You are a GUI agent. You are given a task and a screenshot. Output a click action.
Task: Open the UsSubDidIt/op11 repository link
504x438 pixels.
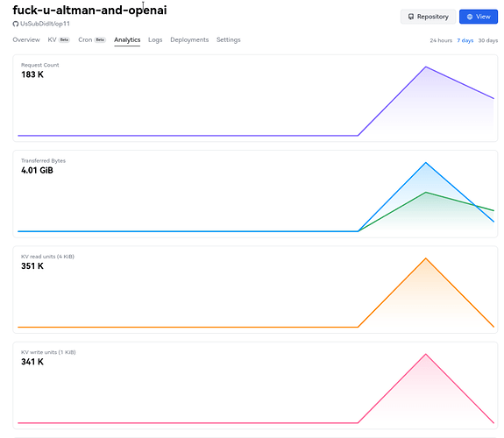pos(45,24)
